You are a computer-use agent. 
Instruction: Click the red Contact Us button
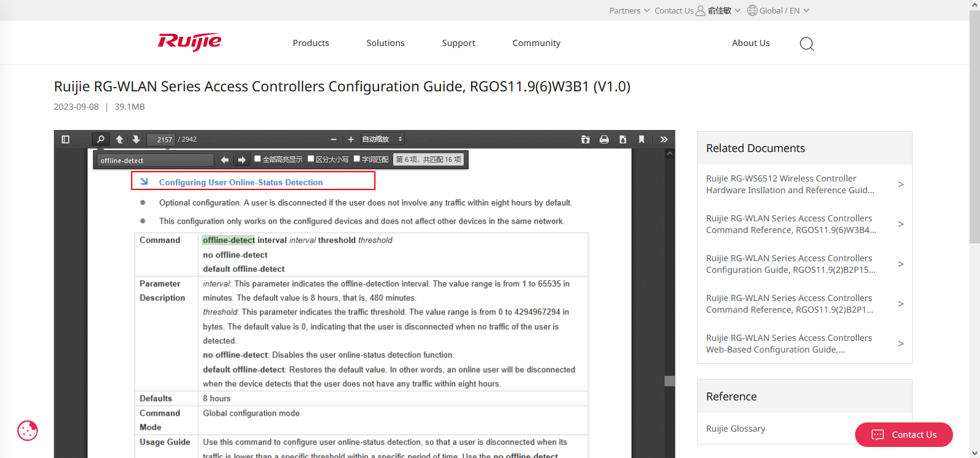pos(904,435)
